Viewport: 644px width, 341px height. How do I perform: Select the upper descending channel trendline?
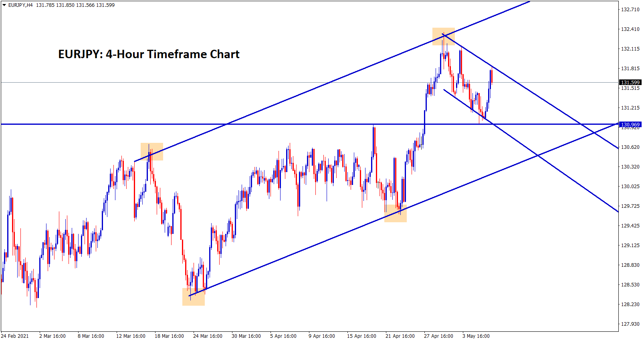[530, 91]
